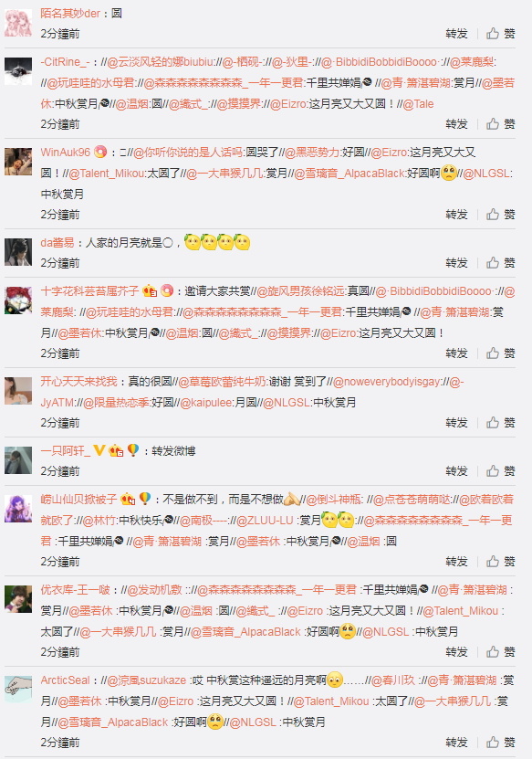Like the -CitRine_- comment

(x=501, y=124)
